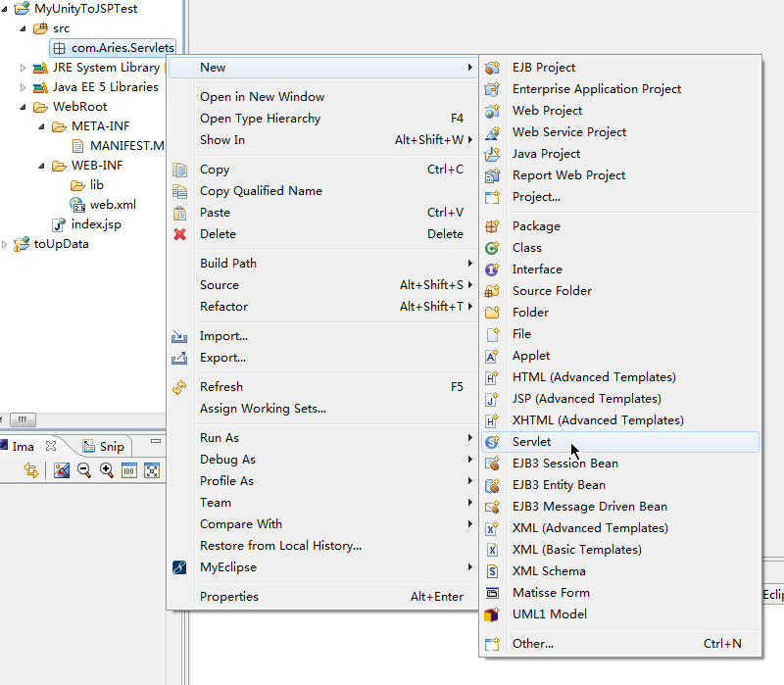This screenshot has height=685, width=784.
Task: Click the Servlet icon
Action: pos(492,442)
